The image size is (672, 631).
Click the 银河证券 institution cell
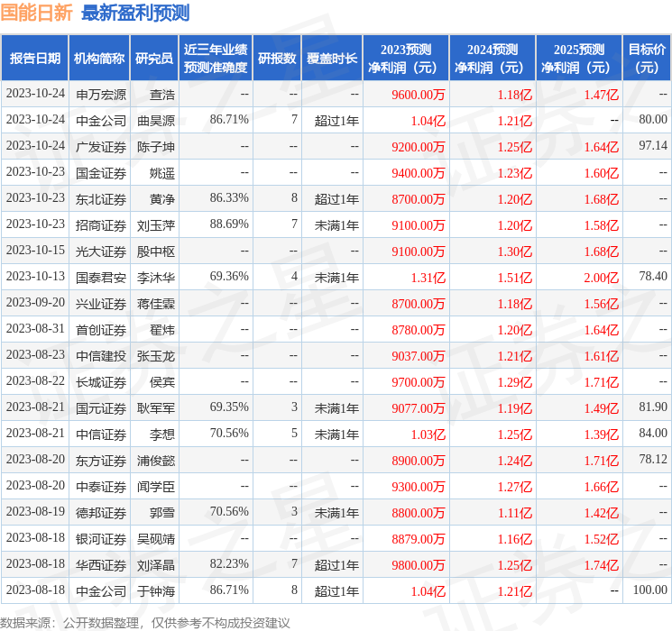[x=101, y=539]
